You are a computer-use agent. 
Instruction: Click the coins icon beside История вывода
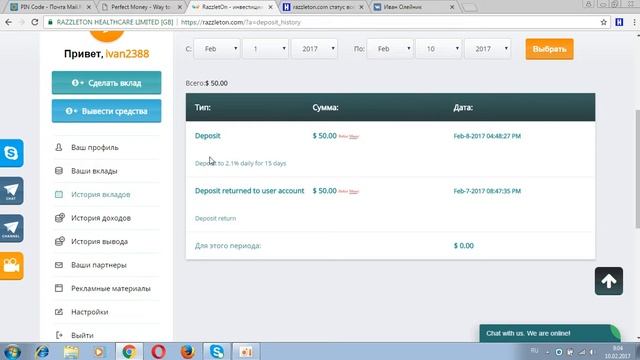60,241
